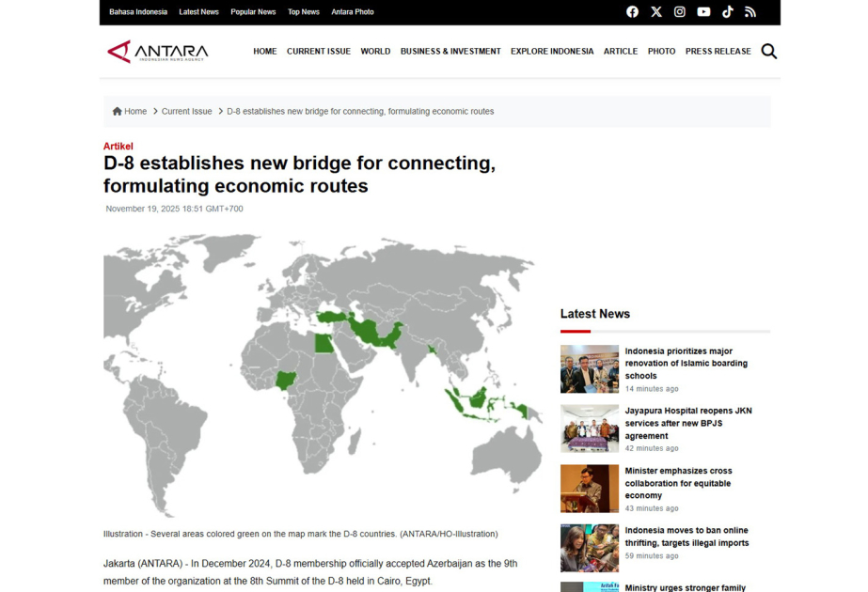Click the D-8 article breadcrumb text
This screenshot has width=868, height=592.
(x=360, y=111)
